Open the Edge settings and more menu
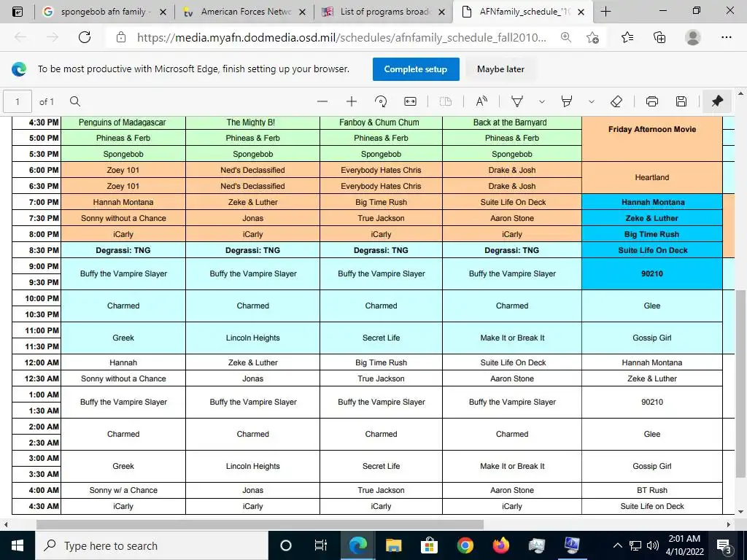The height and width of the screenshot is (560, 747). pyautogui.click(x=726, y=37)
